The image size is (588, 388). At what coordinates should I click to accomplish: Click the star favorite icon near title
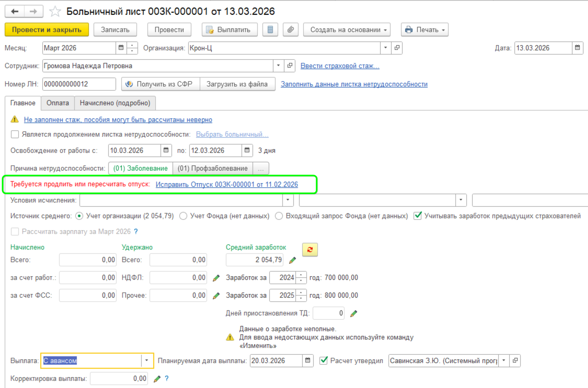(x=55, y=12)
